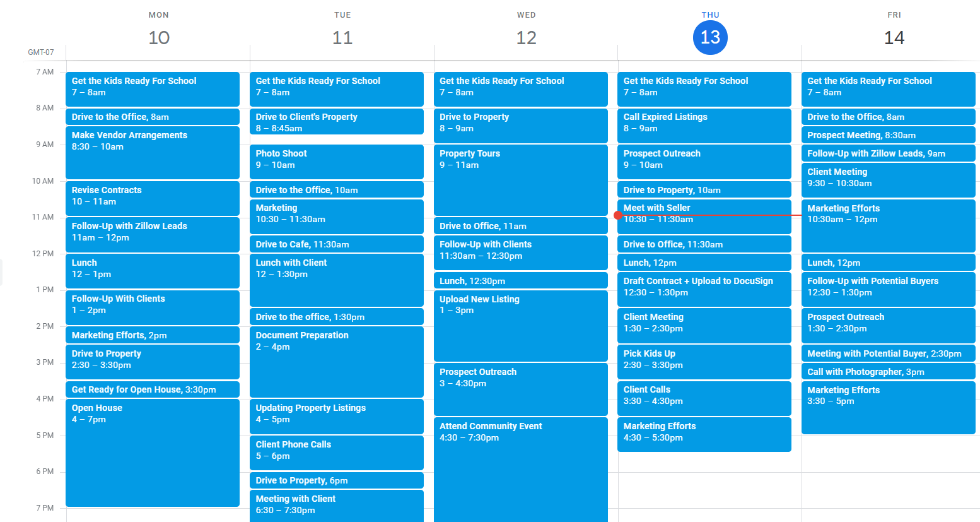Select the Wednesday date number 12
The height and width of the screenshot is (522, 980).
526,38
